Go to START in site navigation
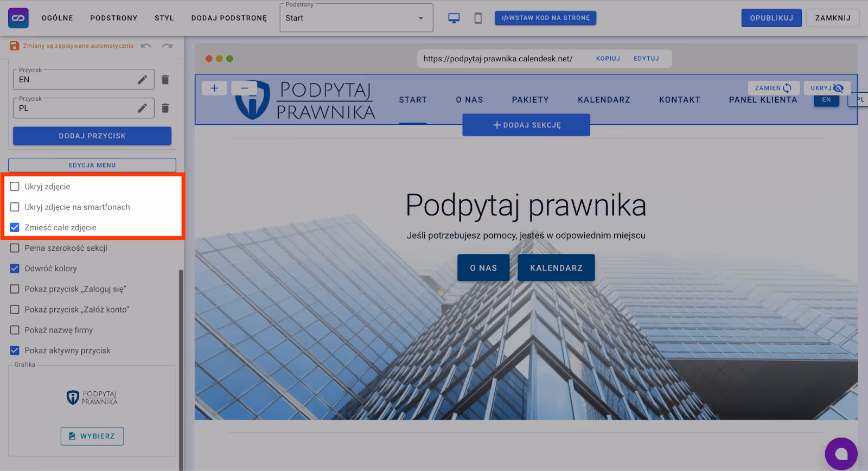Viewport: 868px width, 471px height. (413, 100)
